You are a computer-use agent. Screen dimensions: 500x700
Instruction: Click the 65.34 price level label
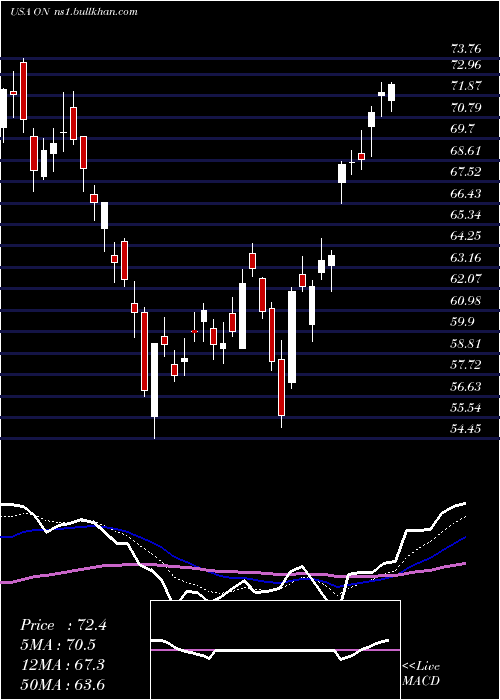click(x=467, y=215)
